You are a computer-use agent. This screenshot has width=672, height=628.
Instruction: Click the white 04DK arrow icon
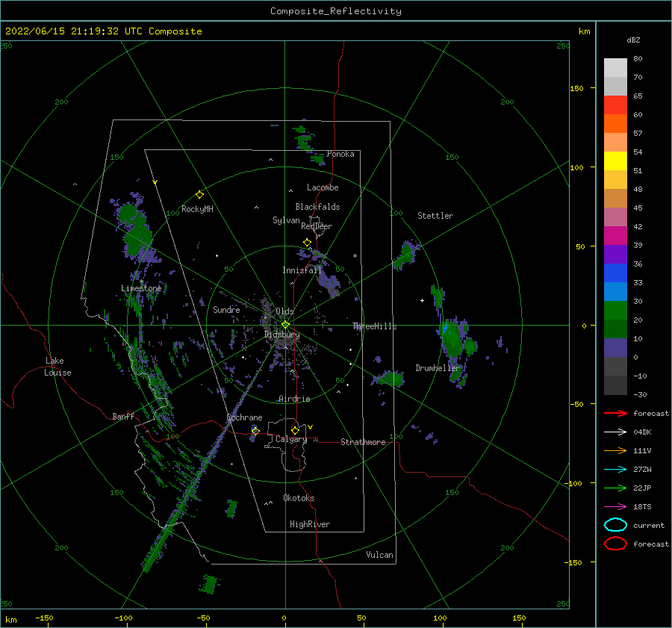coord(615,432)
